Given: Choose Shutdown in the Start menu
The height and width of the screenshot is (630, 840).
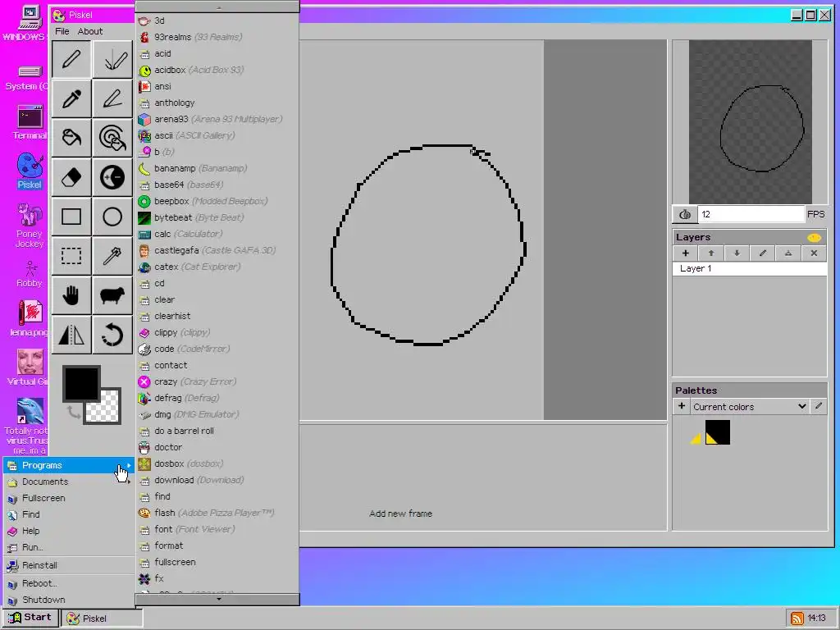Looking at the screenshot, I should point(69,600).
